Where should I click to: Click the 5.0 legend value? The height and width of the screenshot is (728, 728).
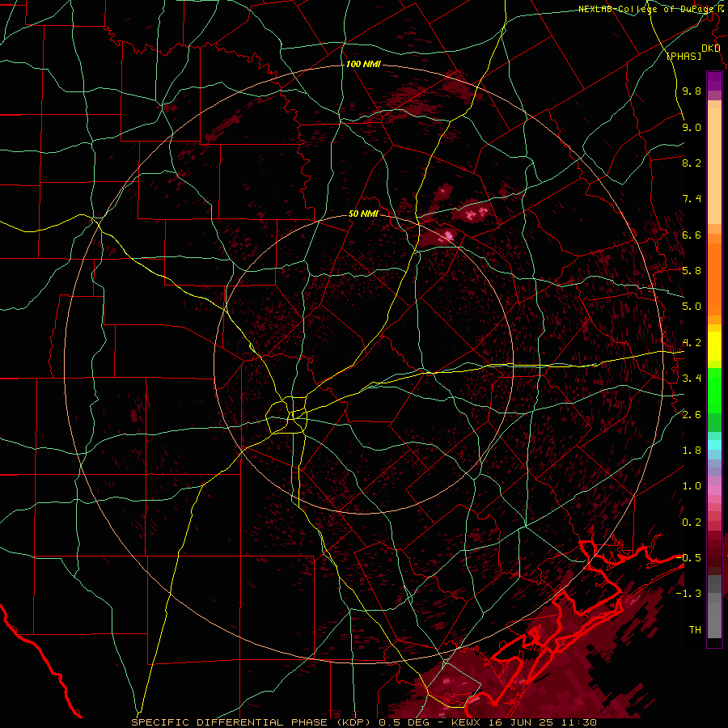[692, 307]
